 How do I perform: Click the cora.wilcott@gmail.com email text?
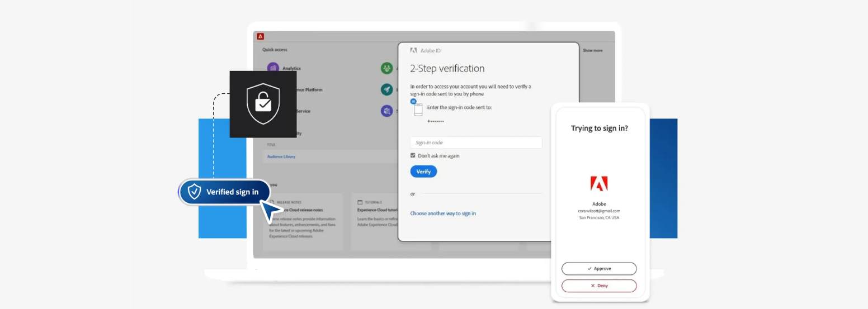tap(599, 211)
